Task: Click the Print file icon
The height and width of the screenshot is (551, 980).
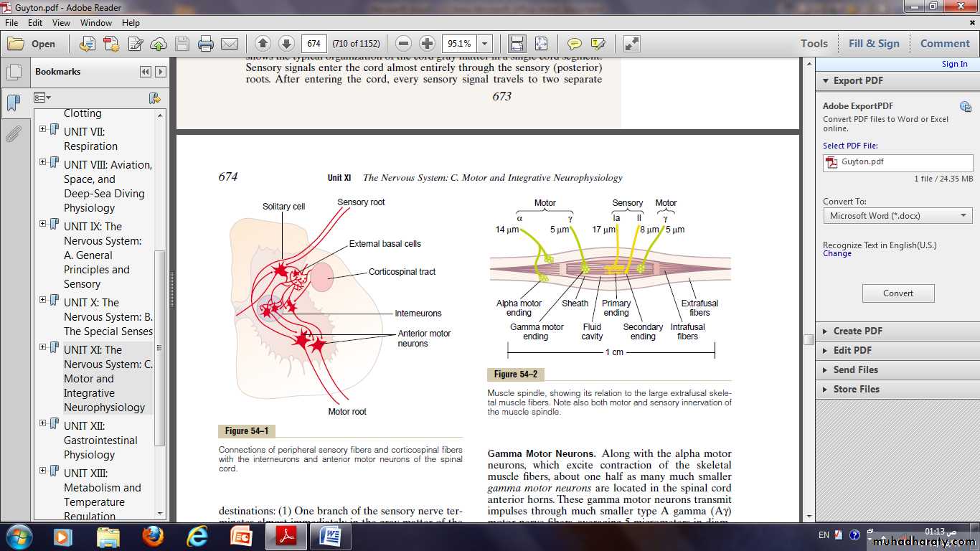Action: pyautogui.click(x=206, y=44)
